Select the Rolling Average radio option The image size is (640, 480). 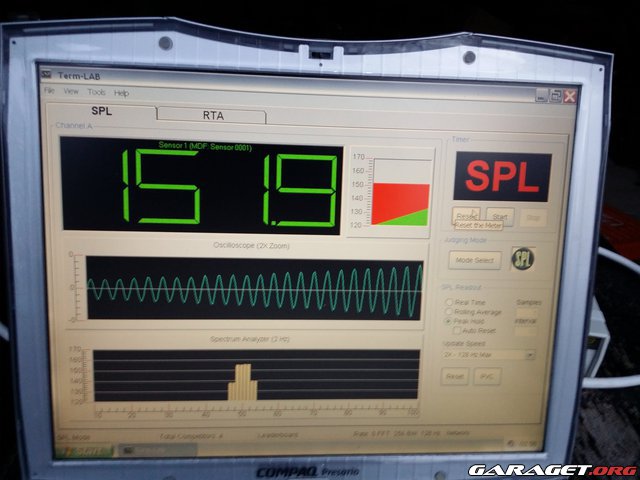(449, 312)
